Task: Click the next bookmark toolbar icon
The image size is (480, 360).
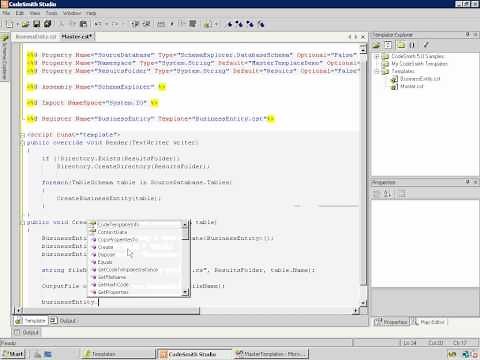Action: coord(239,24)
